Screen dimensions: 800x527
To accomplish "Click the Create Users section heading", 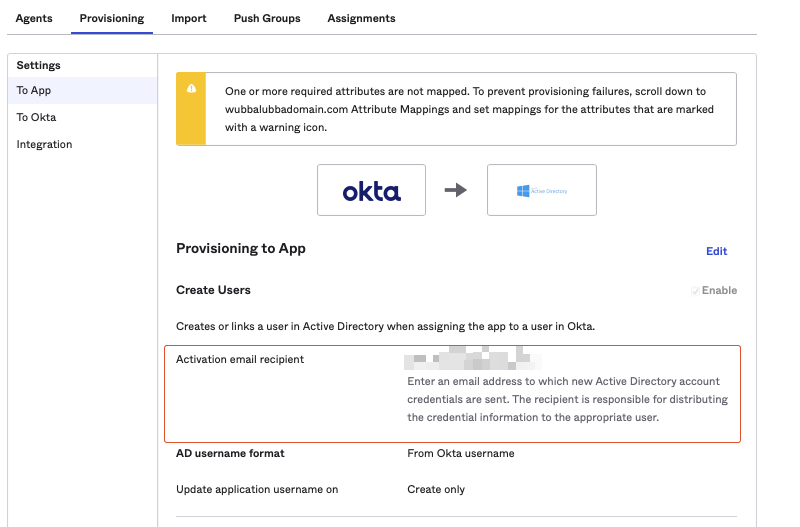I will pyautogui.click(x=213, y=290).
